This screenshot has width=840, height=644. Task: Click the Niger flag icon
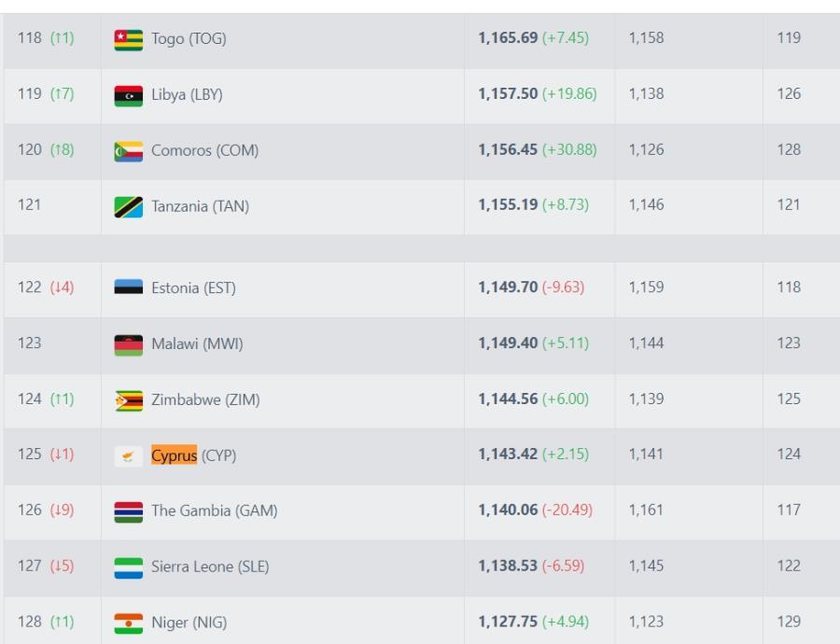129,623
